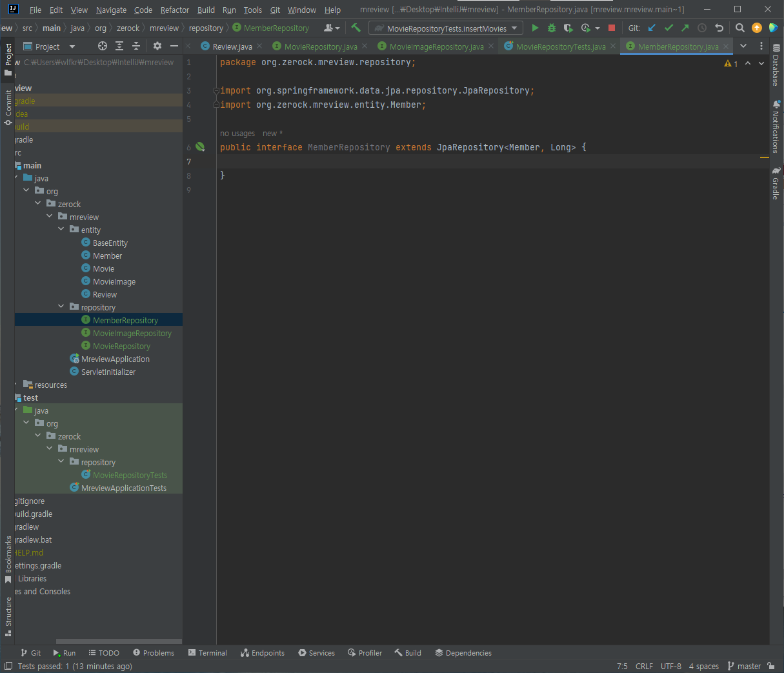
Task: Click the Build Project hammer icon
Action: click(x=356, y=28)
